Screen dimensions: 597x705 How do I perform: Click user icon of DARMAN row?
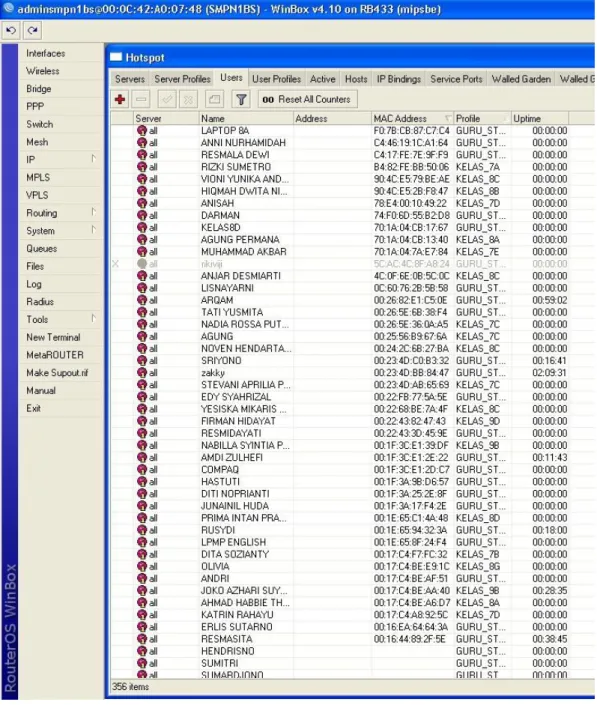coord(142,216)
